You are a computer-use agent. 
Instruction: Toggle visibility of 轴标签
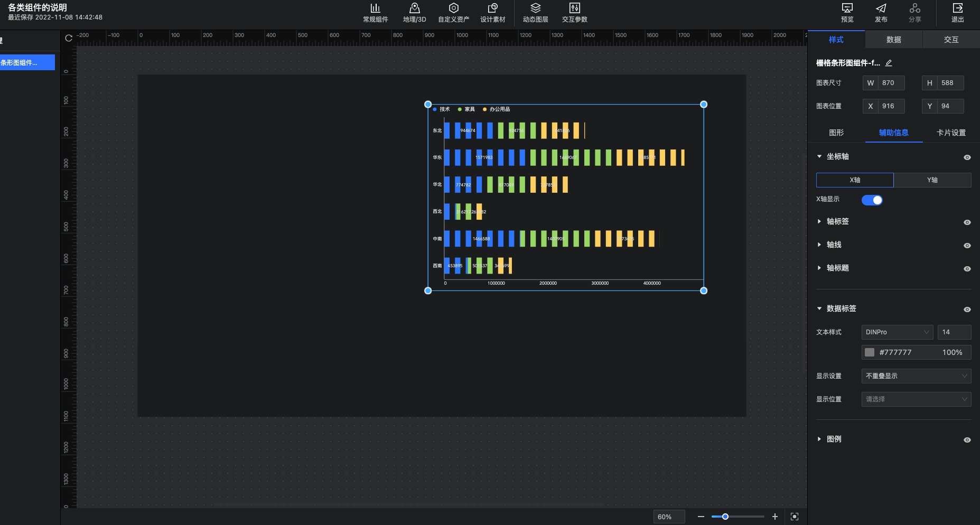pos(967,222)
